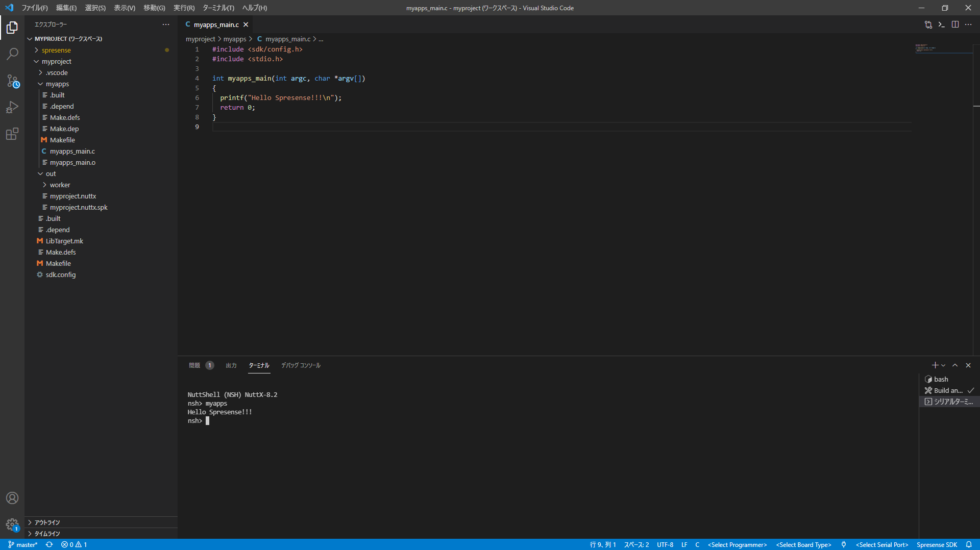980x550 pixels.
Task: Click the master branch status item
Action: pyautogui.click(x=23, y=544)
